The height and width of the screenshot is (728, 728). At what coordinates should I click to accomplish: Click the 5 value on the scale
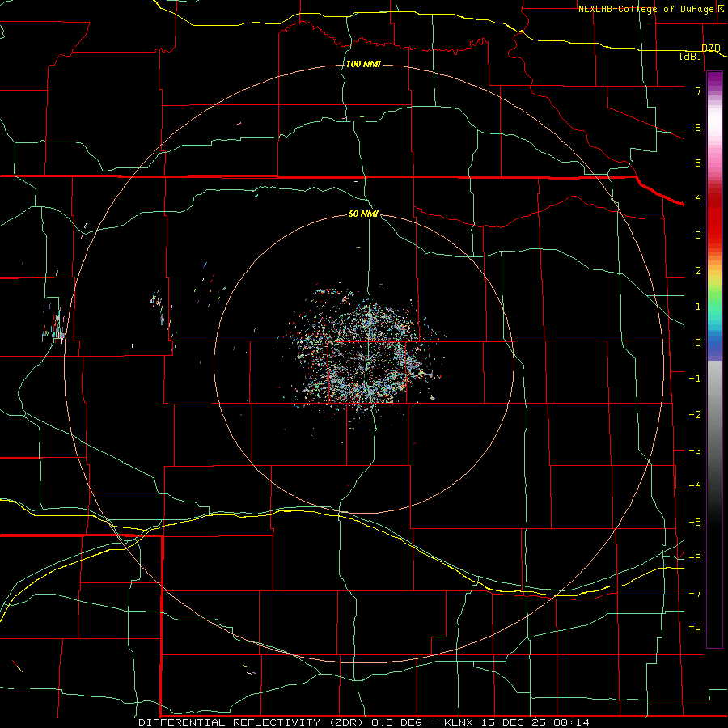pyautogui.click(x=698, y=163)
